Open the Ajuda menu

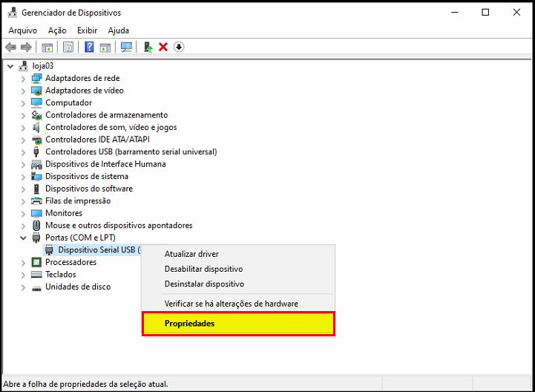click(119, 30)
